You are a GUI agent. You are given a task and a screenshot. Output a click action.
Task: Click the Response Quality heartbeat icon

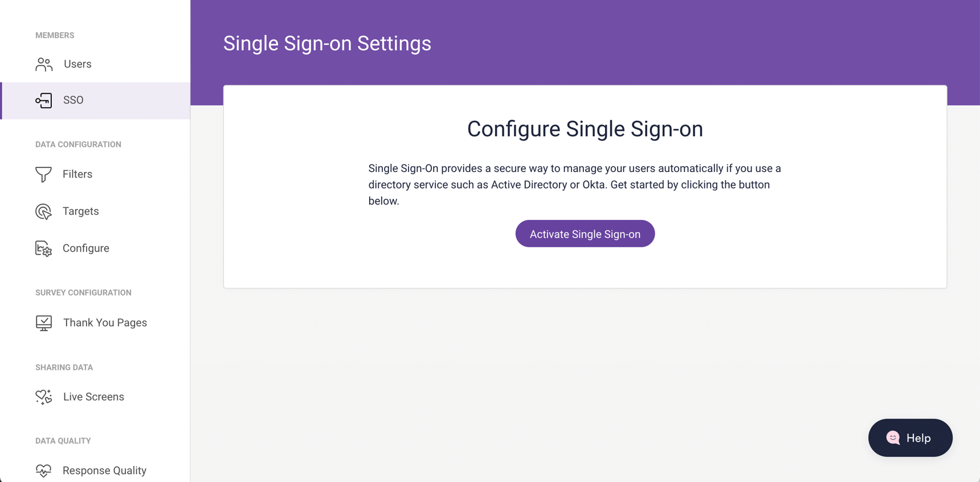coord(43,471)
